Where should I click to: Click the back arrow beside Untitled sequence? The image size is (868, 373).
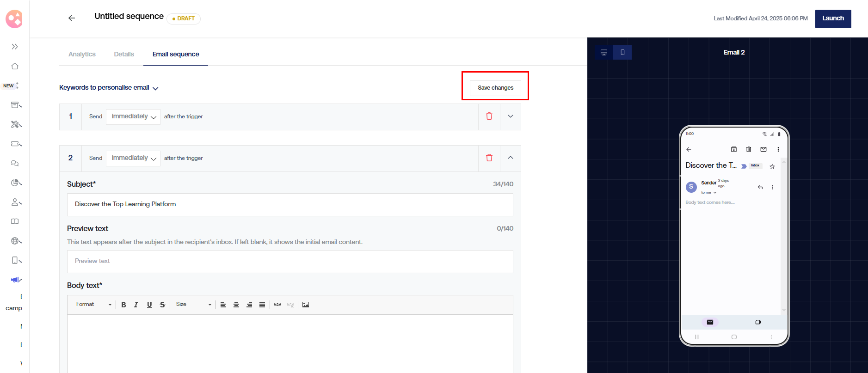click(x=72, y=18)
